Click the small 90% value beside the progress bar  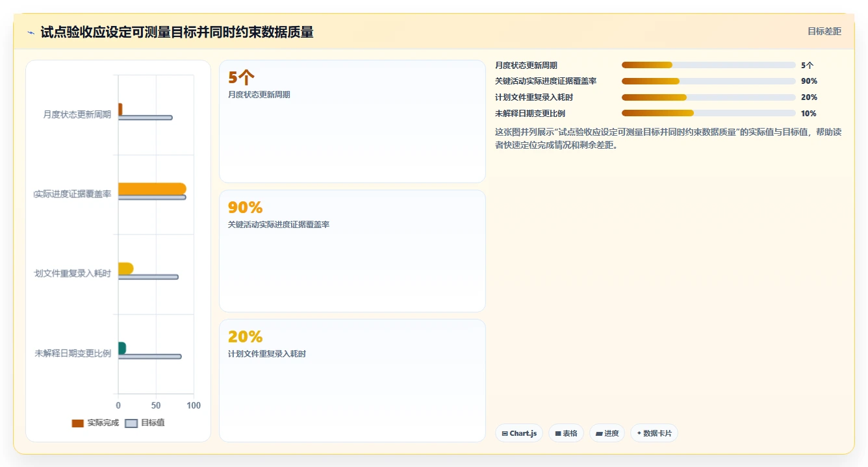click(x=810, y=81)
